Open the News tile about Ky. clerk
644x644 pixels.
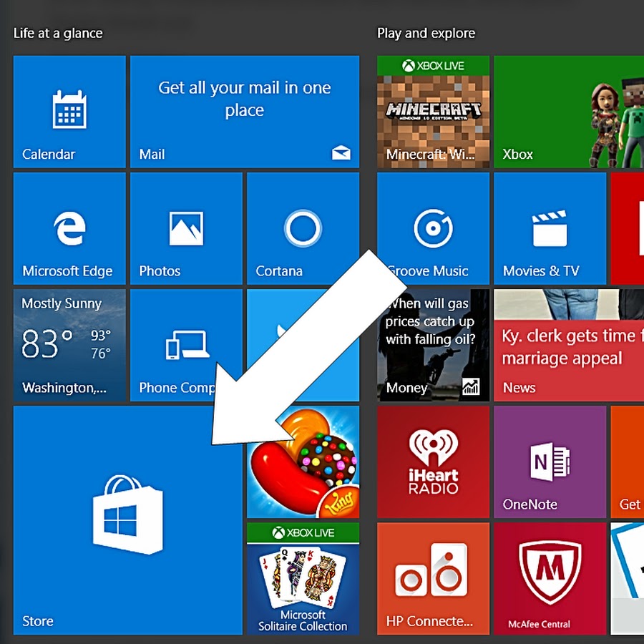[569, 345]
